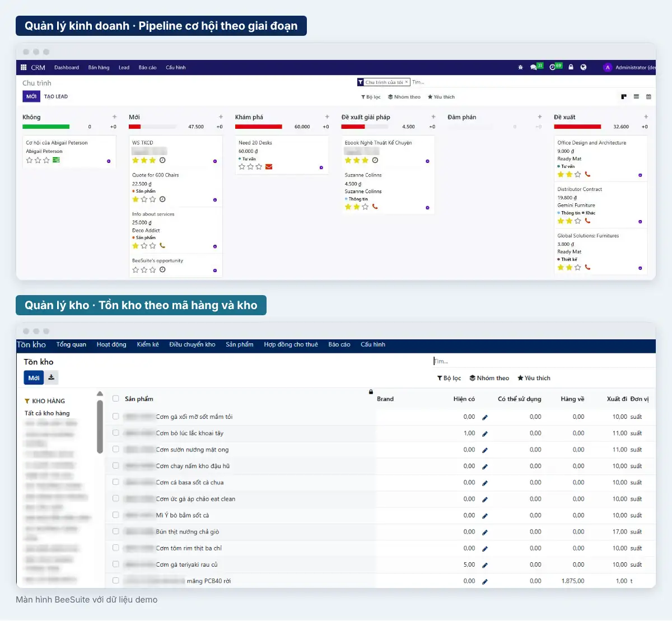Open the Bán hàng menu in CRM
This screenshot has height=621, width=672.
click(x=99, y=67)
